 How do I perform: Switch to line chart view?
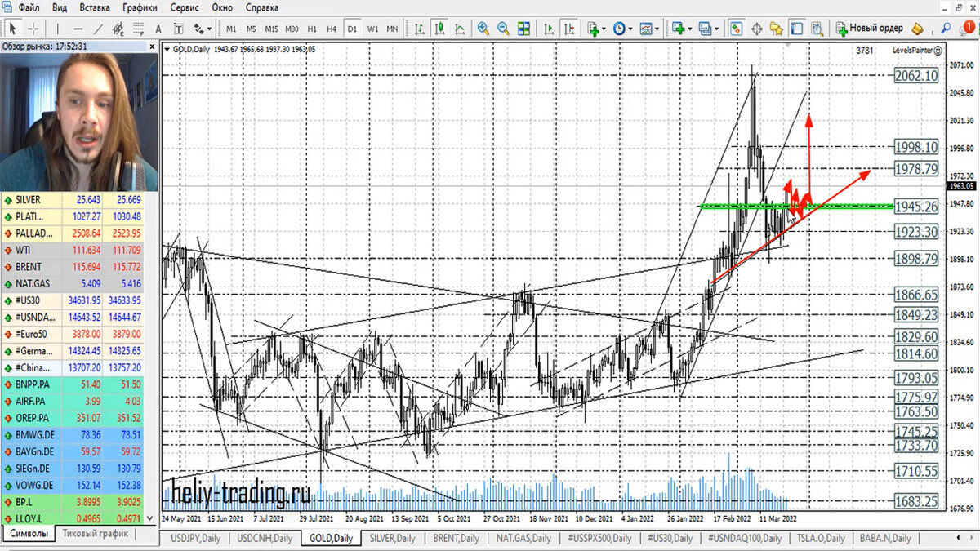(460, 29)
